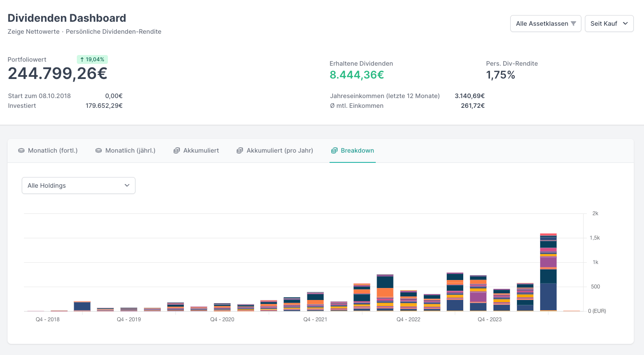
Task: Switch to the Akkumuliert tab
Action: click(x=201, y=150)
